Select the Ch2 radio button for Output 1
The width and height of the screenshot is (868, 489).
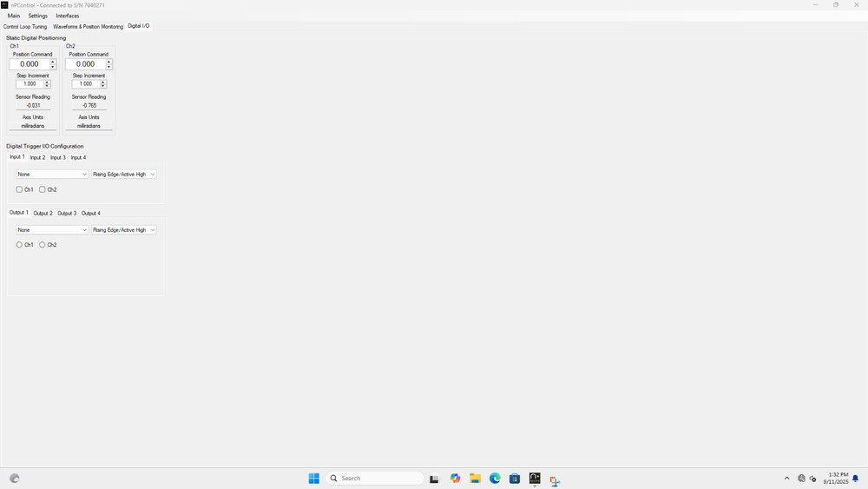(x=43, y=245)
